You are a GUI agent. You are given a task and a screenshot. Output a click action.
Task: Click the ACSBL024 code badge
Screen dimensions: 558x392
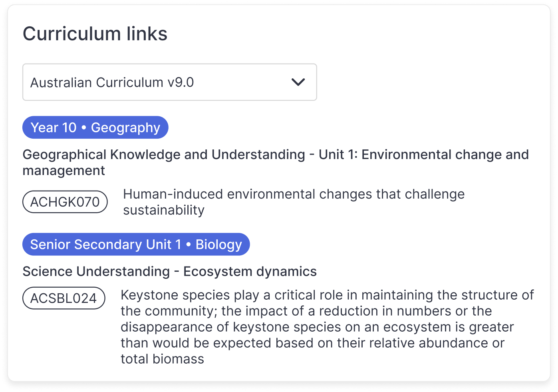pyautogui.click(x=64, y=298)
